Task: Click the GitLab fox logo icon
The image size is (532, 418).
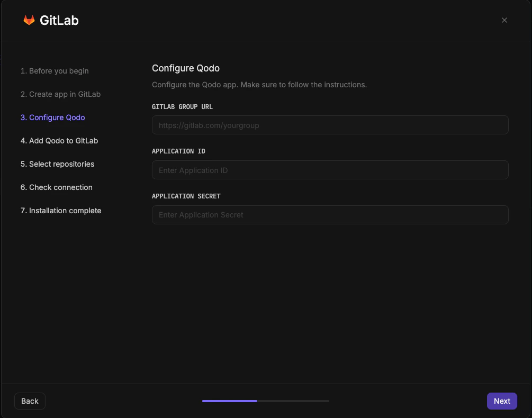Action: [x=29, y=20]
